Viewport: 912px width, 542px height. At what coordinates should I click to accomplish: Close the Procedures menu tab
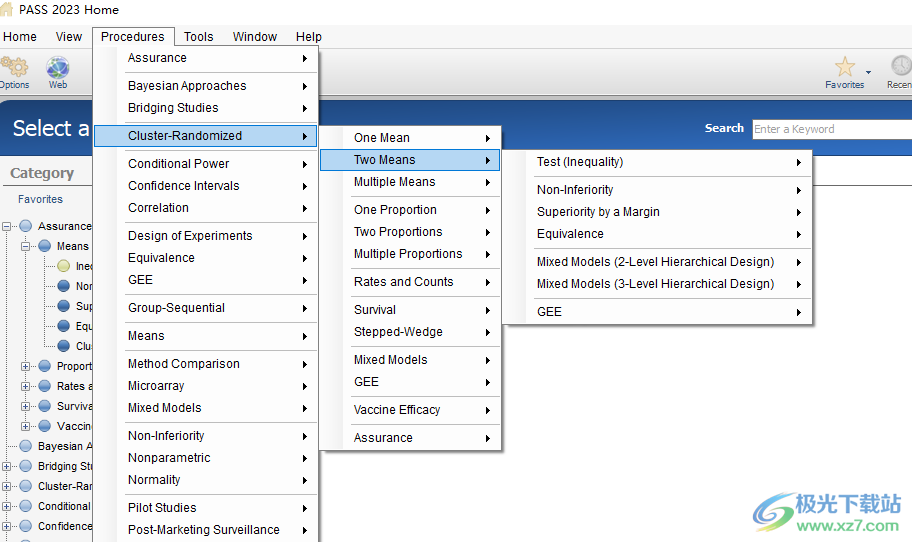click(133, 37)
